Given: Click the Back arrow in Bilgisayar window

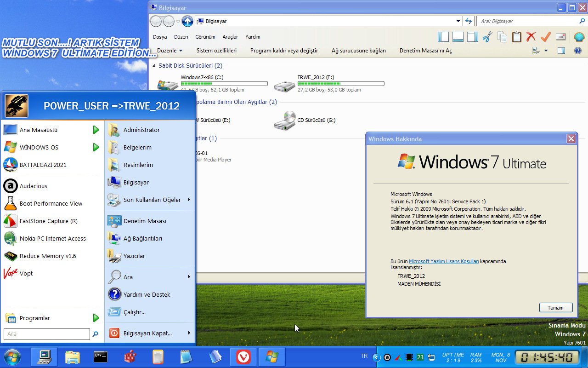Looking at the screenshot, I should point(156,21).
